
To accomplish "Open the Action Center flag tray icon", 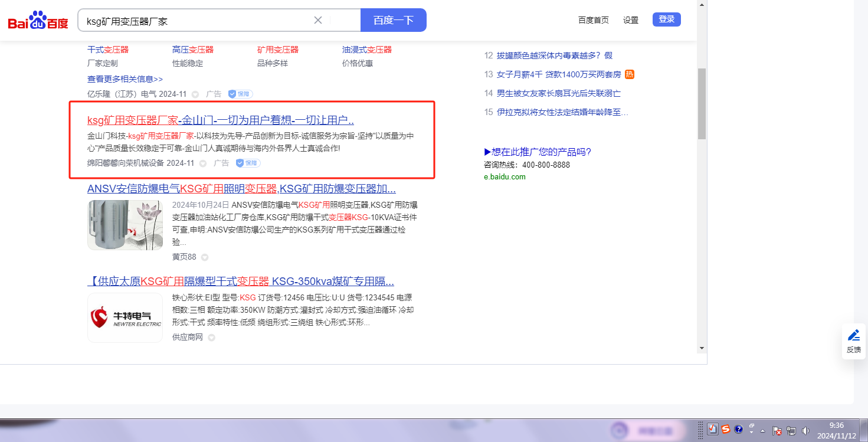I will [777, 431].
